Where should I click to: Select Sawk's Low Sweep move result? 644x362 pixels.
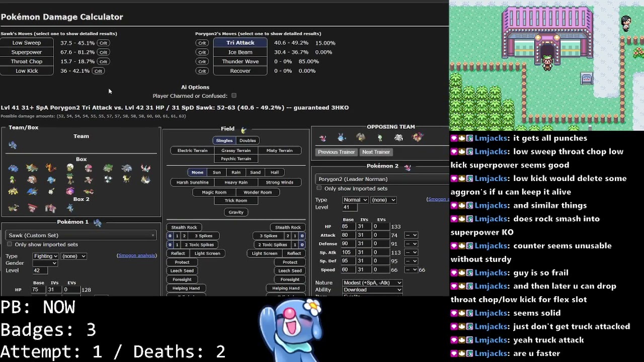point(27,43)
